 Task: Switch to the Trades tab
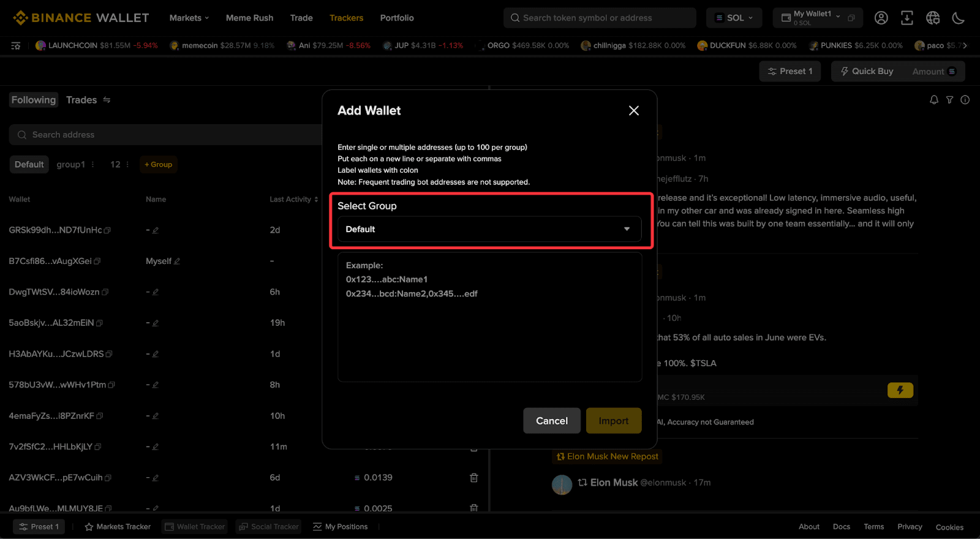81,100
